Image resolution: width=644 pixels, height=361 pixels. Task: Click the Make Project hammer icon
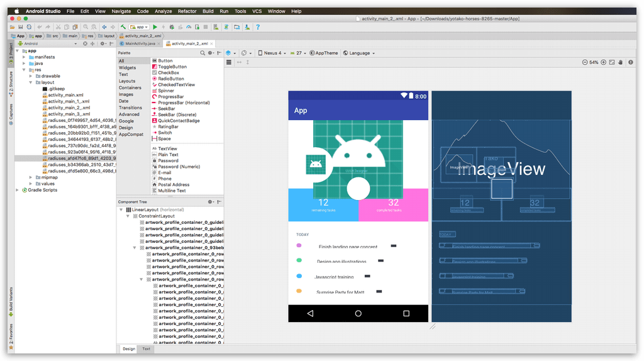pyautogui.click(x=123, y=27)
